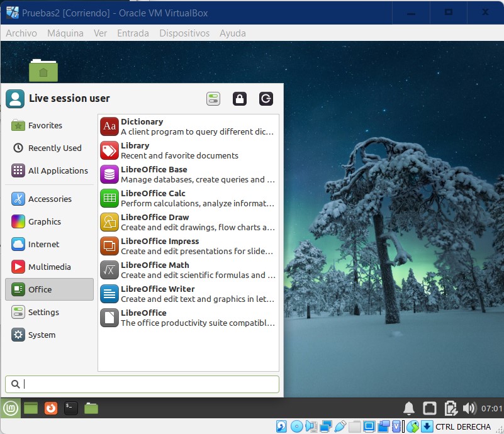Switch to All Applications category
The image size is (504, 434).
click(x=57, y=170)
